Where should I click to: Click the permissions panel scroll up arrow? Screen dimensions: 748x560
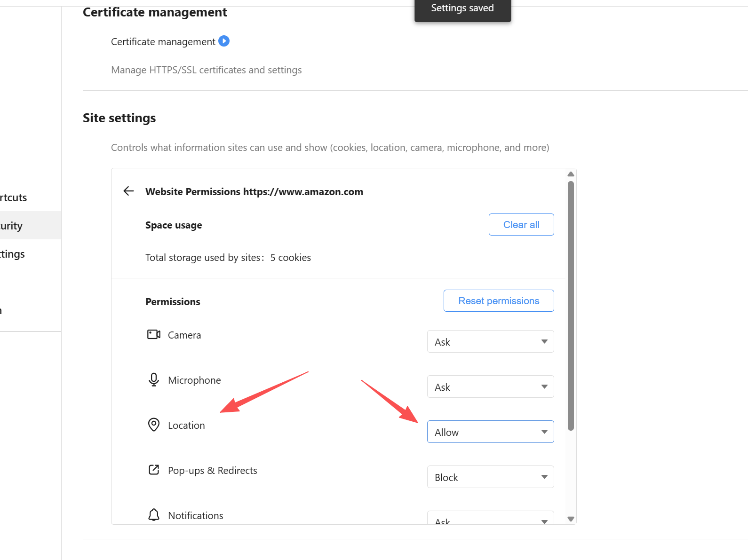[571, 174]
